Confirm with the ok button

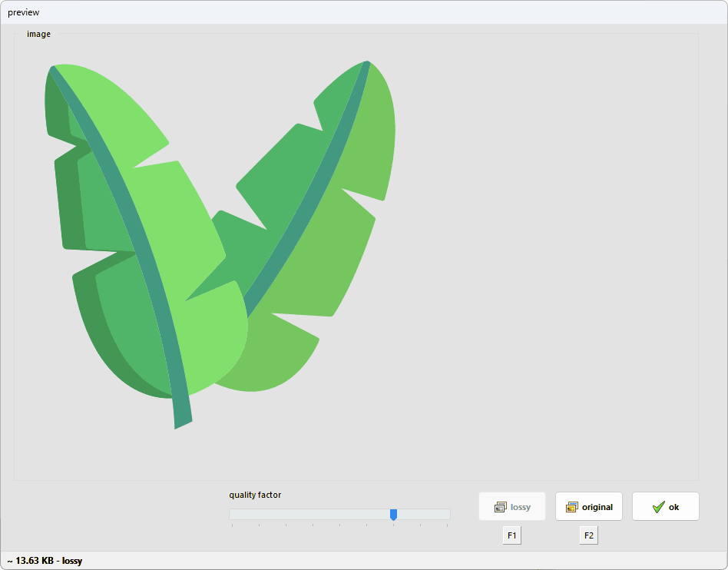pyautogui.click(x=665, y=506)
